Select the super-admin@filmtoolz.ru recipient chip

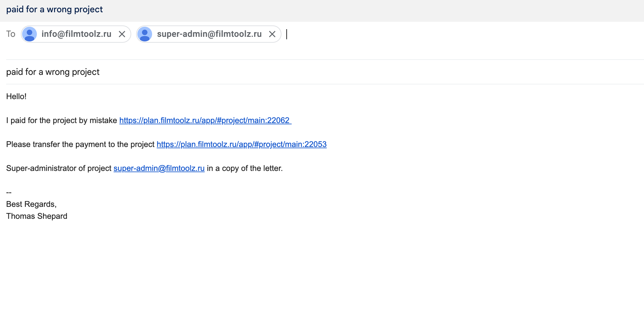click(x=209, y=34)
